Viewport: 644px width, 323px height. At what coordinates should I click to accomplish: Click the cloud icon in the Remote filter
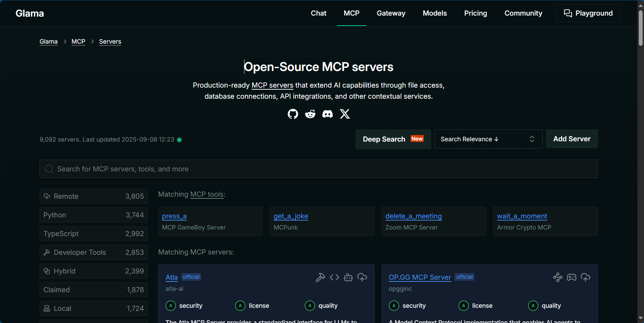coord(47,196)
